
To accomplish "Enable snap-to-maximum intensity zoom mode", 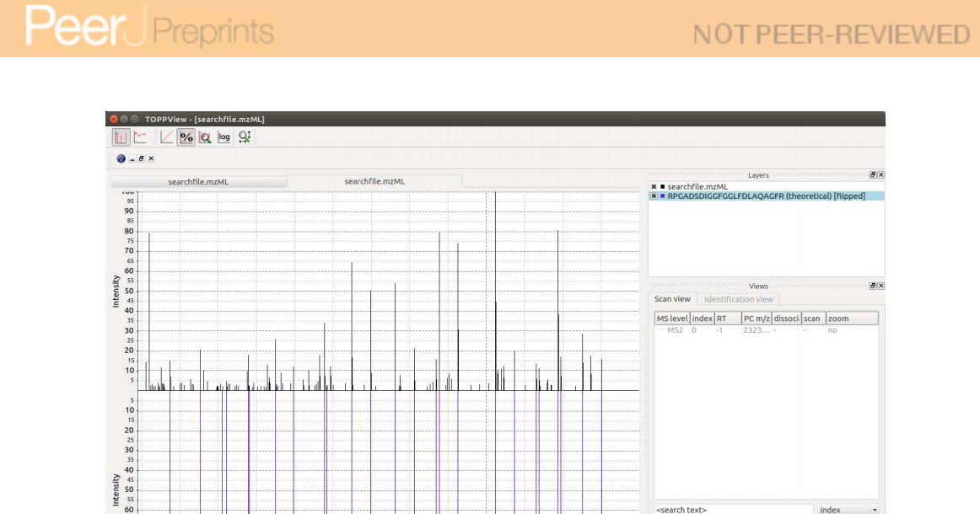I will click(205, 137).
